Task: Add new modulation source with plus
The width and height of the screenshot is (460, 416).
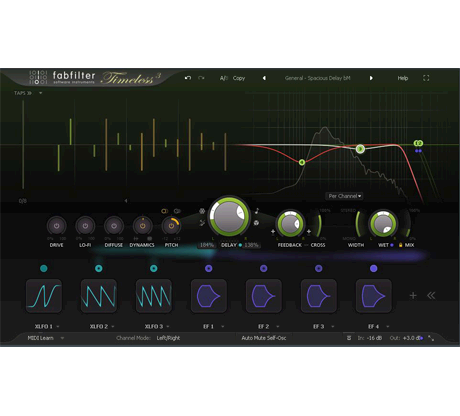Action: pos(413,295)
